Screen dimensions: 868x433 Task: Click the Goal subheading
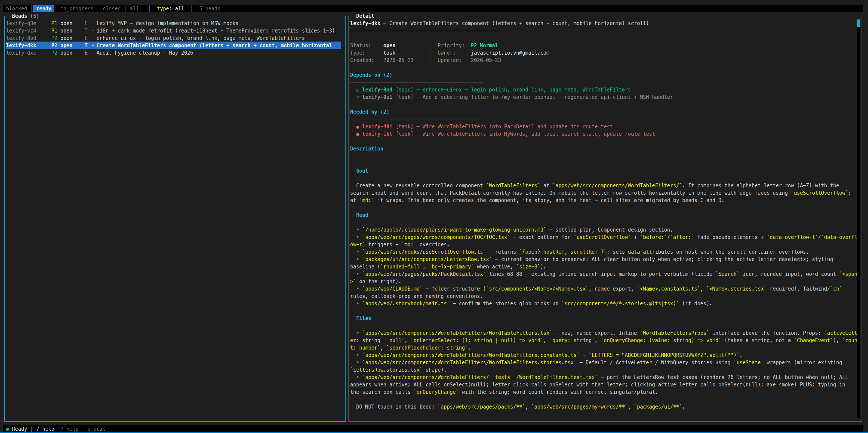click(362, 171)
